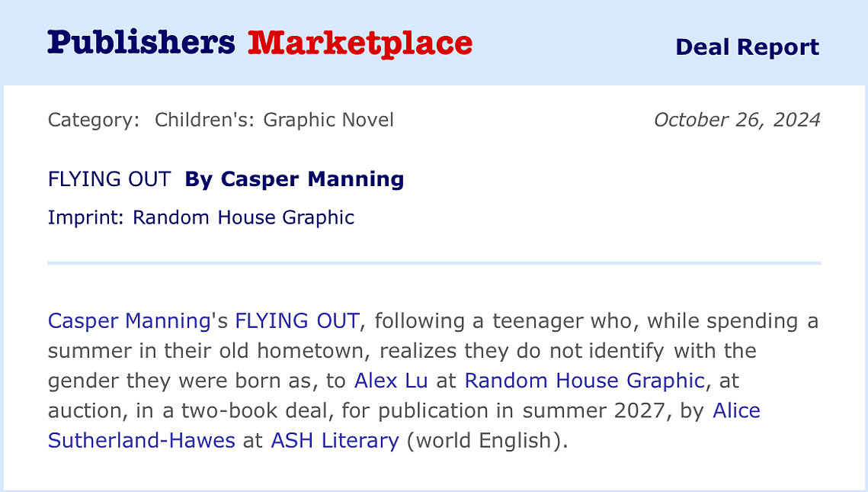Click the horizontal divider under imprint
This screenshot has height=492, width=868.
point(434,263)
